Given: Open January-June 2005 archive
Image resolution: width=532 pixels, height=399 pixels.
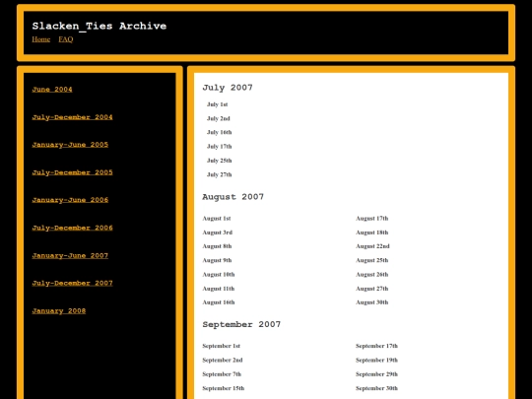Looking at the screenshot, I should click(x=70, y=145).
